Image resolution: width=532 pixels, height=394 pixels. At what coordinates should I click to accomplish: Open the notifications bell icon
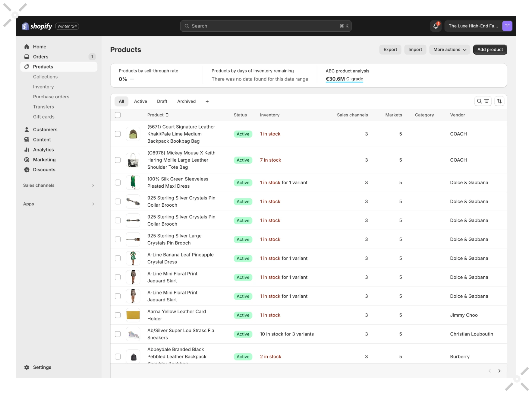(x=436, y=26)
